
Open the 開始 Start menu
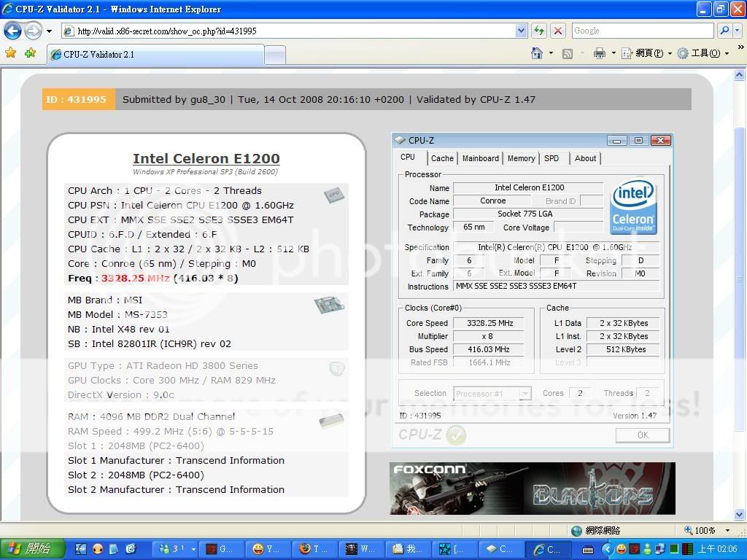pyautogui.click(x=32, y=549)
